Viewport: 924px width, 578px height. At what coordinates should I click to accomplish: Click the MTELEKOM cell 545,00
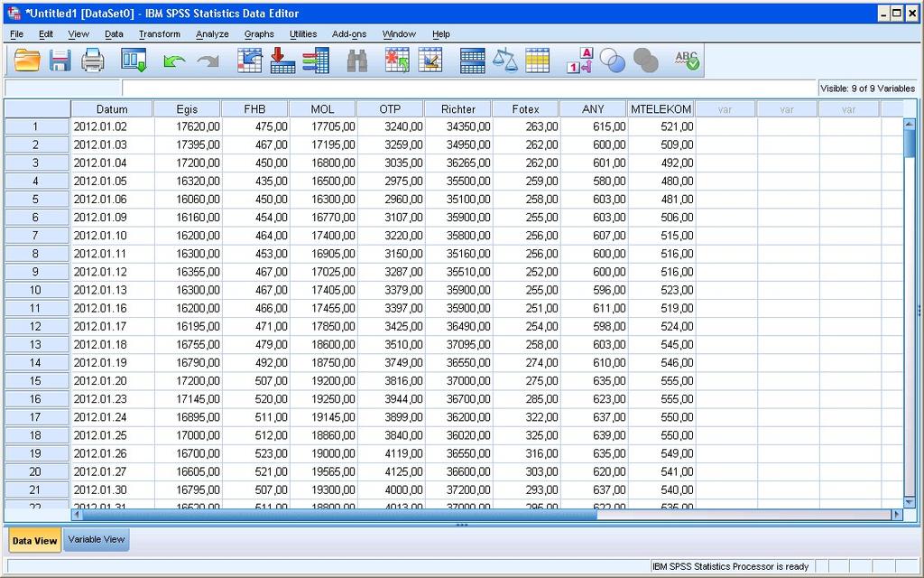[662, 344]
